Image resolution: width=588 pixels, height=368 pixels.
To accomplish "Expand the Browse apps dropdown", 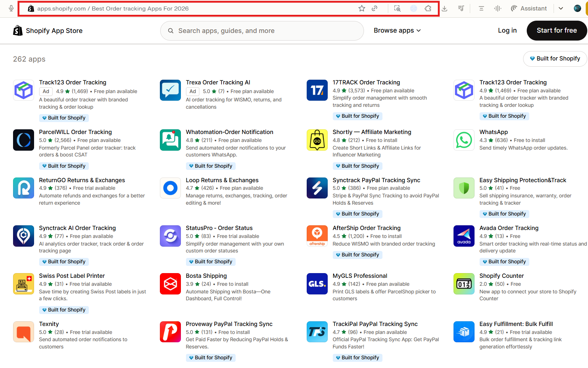I will [x=397, y=30].
